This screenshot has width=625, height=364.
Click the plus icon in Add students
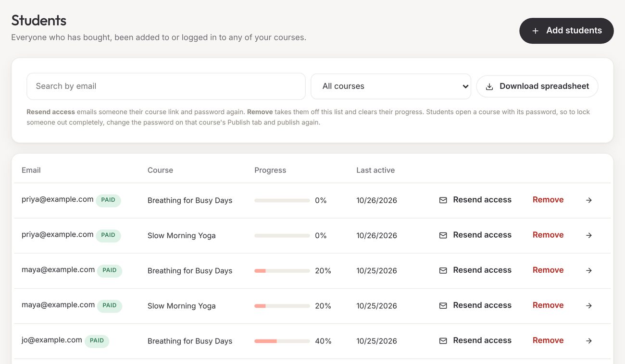pos(535,31)
